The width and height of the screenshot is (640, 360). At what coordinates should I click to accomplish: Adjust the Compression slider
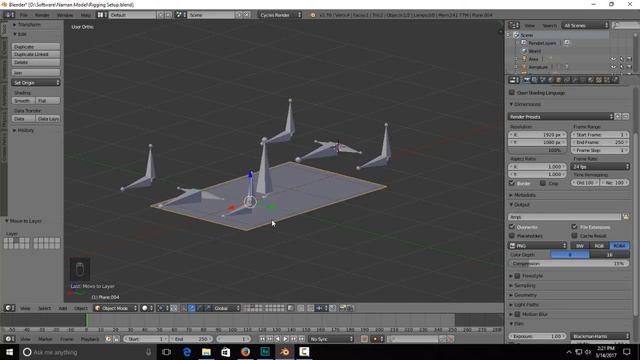pos(569,264)
